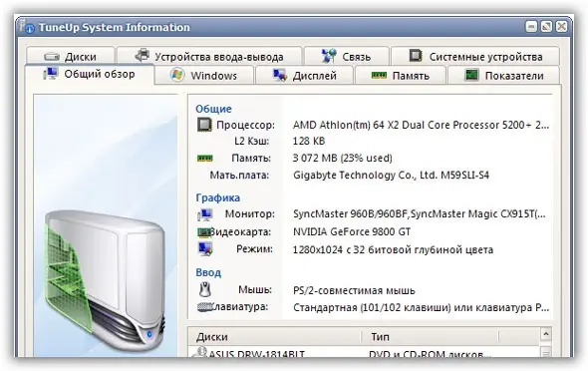This screenshot has height=371, width=588.
Task: Click the computer case illustration
Action: [x=105, y=279]
